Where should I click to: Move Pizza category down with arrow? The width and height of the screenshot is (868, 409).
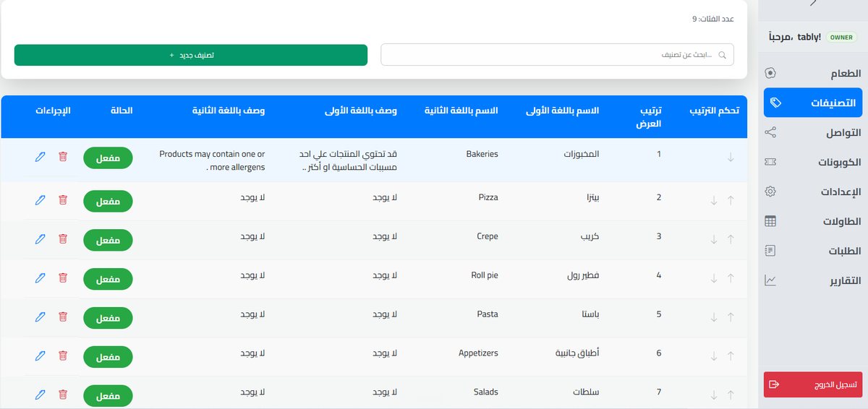click(714, 201)
